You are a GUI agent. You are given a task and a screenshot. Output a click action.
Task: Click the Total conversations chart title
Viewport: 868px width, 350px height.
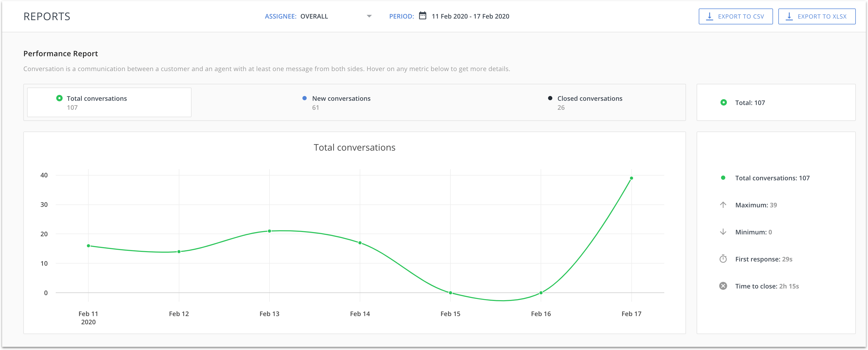[x=354, y=147]
